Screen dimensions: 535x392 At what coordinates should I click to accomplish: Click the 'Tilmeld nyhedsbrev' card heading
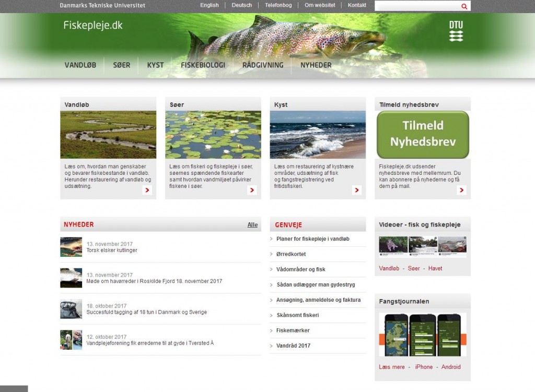pos(409,105)
